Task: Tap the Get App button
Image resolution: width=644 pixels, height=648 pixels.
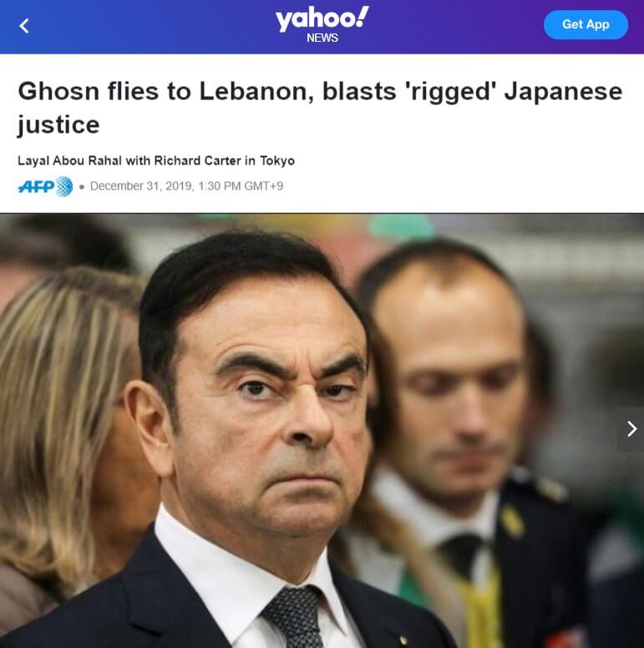Action: point(586,24)
